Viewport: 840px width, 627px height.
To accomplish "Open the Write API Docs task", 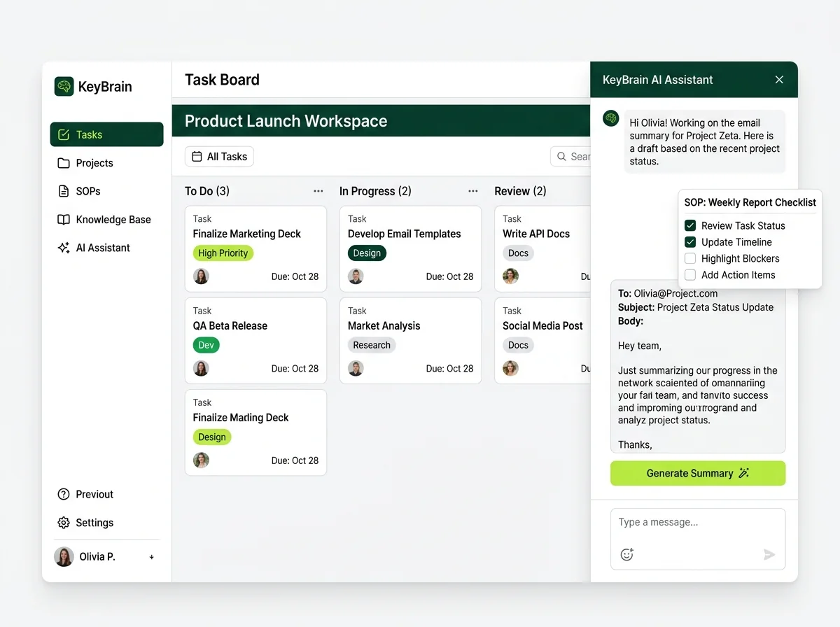I will point(542,248).
